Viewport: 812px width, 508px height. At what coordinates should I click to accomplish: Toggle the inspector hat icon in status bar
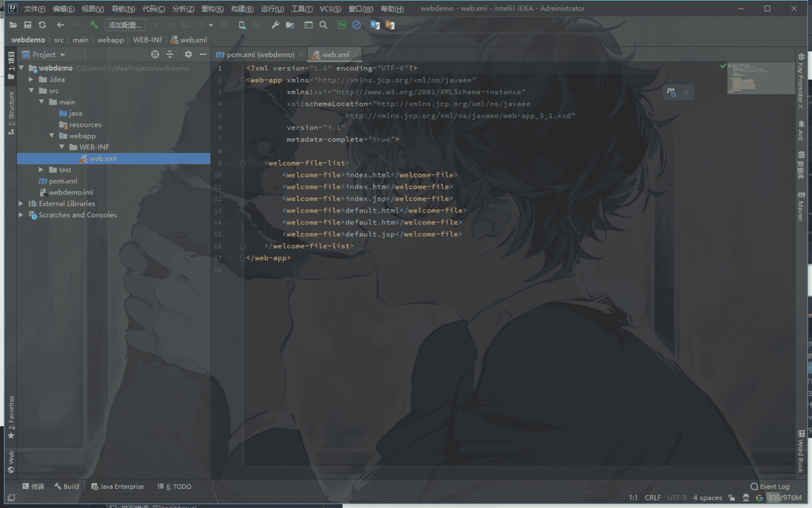(746, 498)
